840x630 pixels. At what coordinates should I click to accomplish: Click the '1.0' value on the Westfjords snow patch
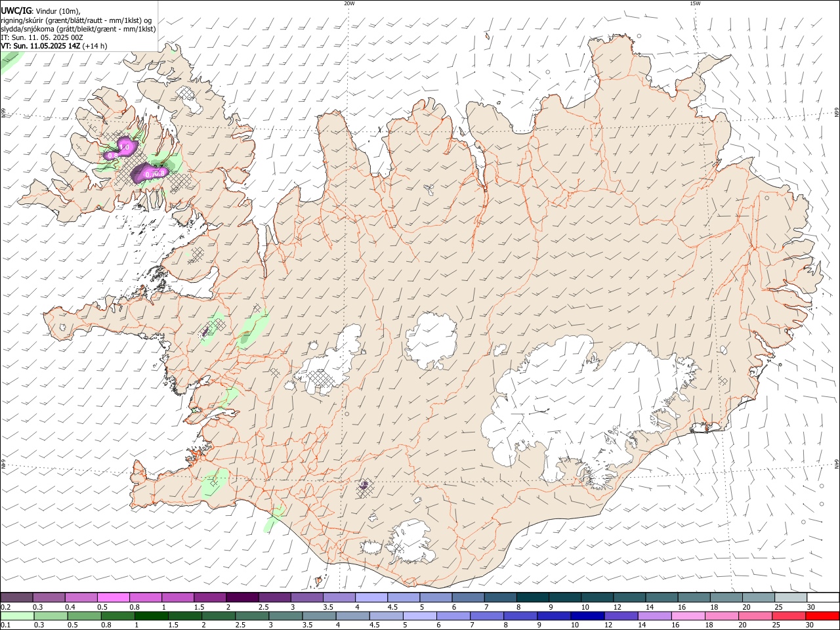pyautogui.click(x=123, y=147)
